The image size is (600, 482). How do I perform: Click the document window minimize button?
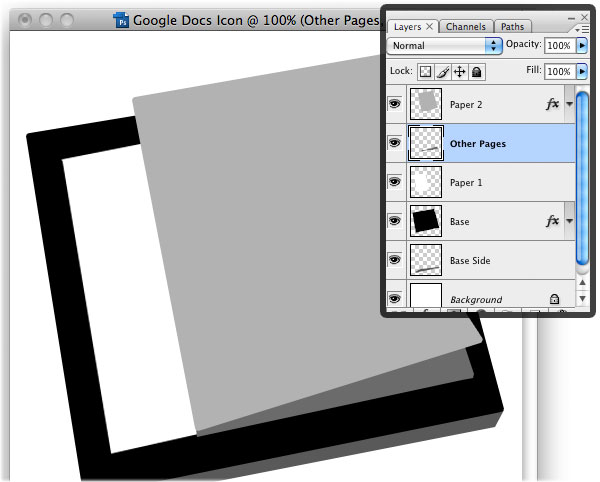pyautogui.click(x=46, y=20)
